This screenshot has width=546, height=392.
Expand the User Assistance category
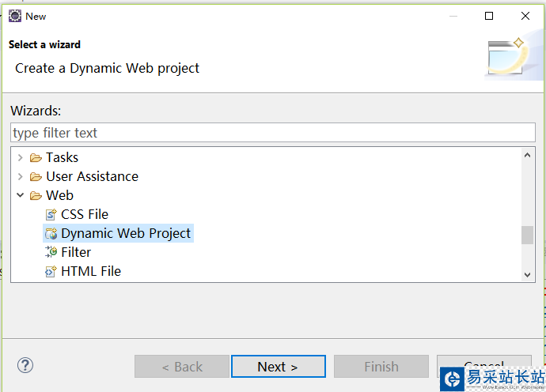coord(20,176)
